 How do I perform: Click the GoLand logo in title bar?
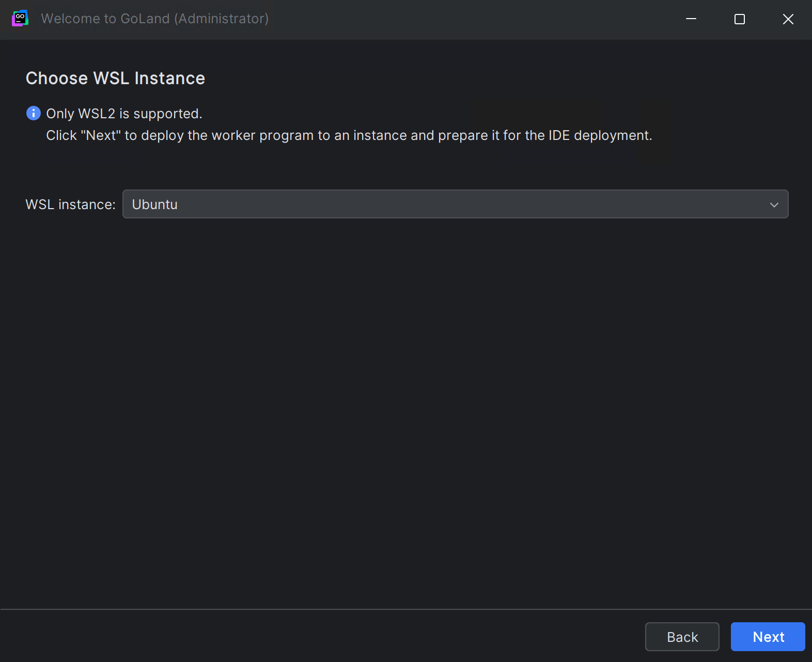click(20, 19)
